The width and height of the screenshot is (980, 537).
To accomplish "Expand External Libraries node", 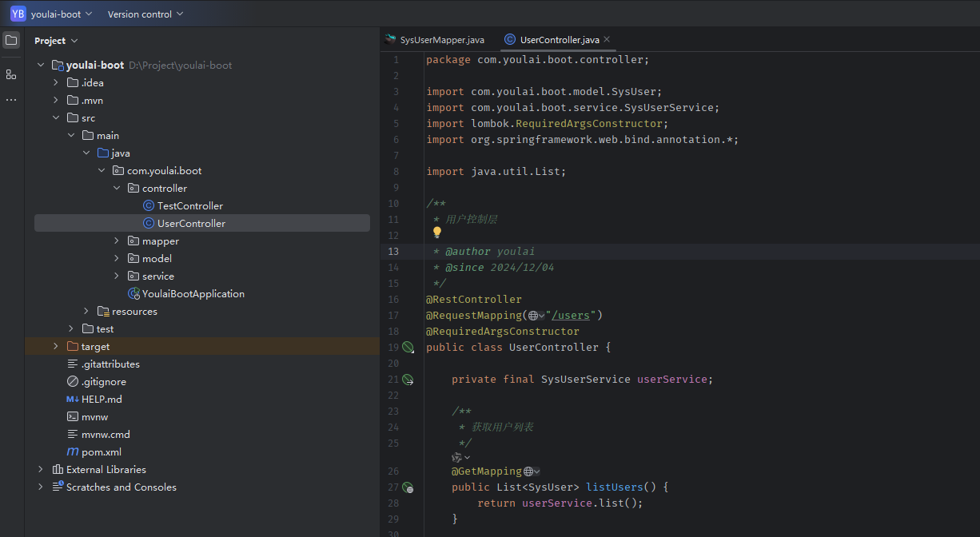I will 41,469.
